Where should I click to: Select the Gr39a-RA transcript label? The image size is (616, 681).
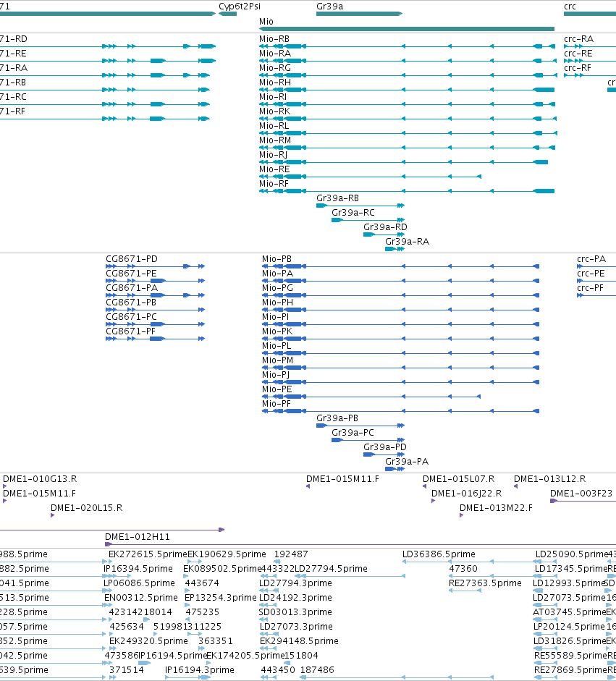point(407,241)
